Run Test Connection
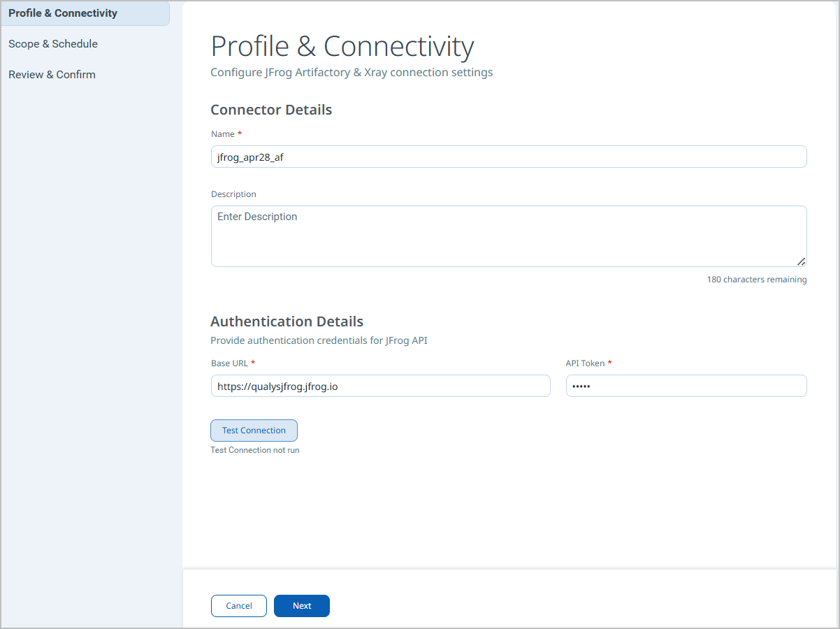The width and height of the screenshot is (840, 629). click(254, 431)
